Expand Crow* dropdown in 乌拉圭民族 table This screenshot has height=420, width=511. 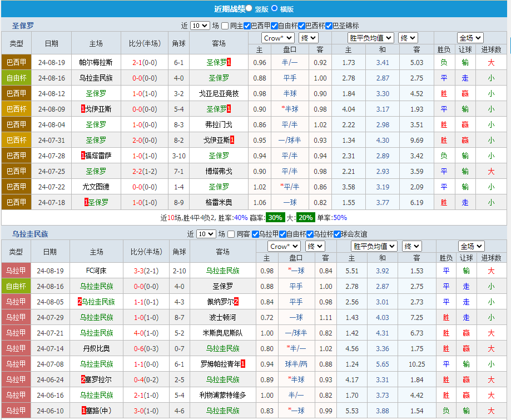point(285,246)
